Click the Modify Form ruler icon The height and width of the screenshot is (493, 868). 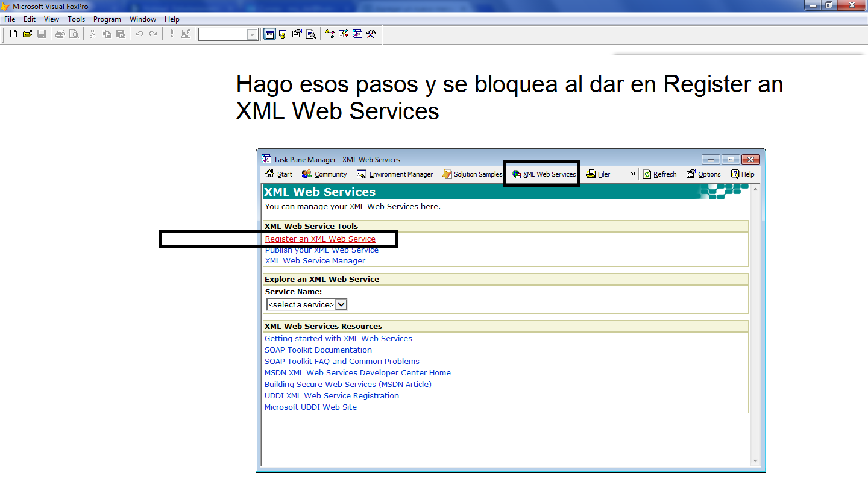pos(186,34)
